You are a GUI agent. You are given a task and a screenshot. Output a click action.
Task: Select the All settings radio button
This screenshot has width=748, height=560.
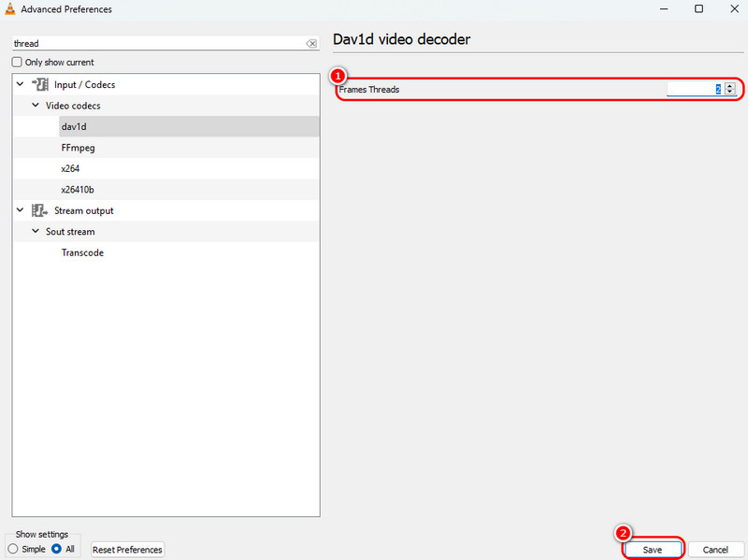pyautogui.click(x=57, y=549)
